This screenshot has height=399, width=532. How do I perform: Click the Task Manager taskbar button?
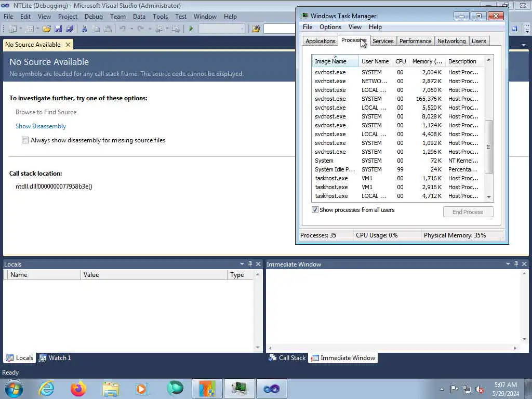coord(239,389)
